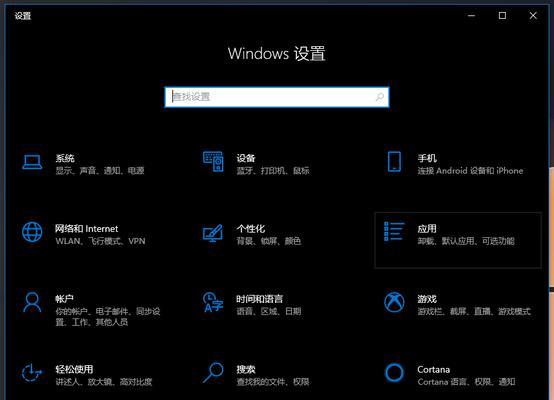Open the 时间和语言 icon
Image resolution: width=554 pixels, height=400 pixels.
[213, 302]
